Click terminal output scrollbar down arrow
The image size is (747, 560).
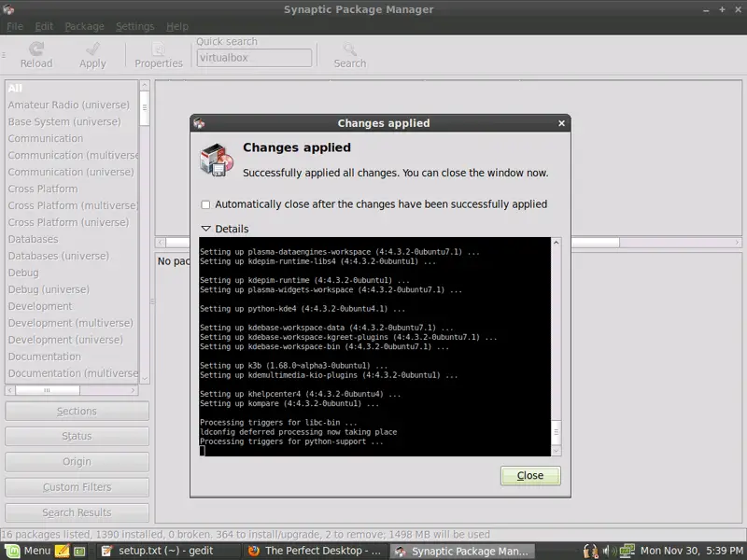(556, 450)
